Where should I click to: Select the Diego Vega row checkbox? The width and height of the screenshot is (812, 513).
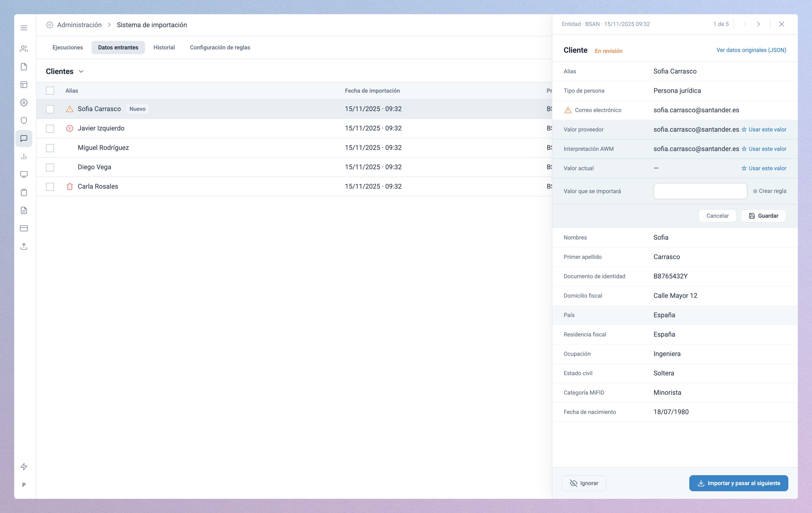(x=50, y=167)
